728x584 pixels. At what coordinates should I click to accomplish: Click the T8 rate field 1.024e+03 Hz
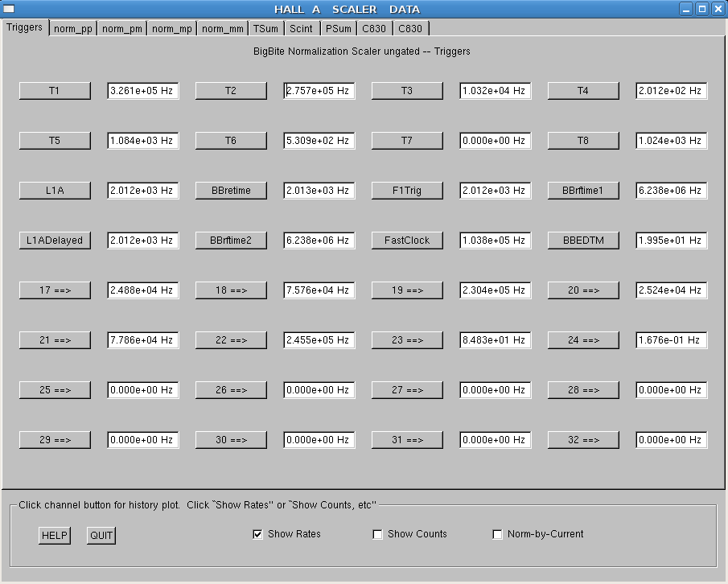pyautogui.click(x=672, y=141)
